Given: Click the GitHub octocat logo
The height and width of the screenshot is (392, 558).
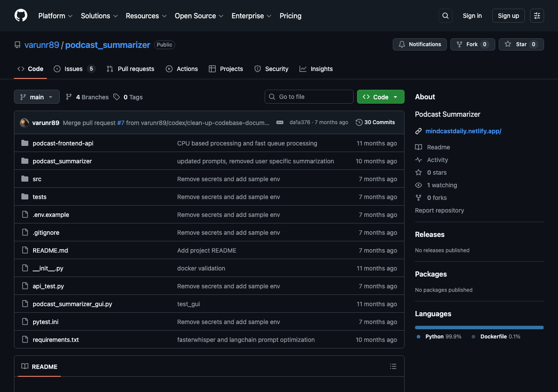Looking at the screenshot, I should [20, 16].
